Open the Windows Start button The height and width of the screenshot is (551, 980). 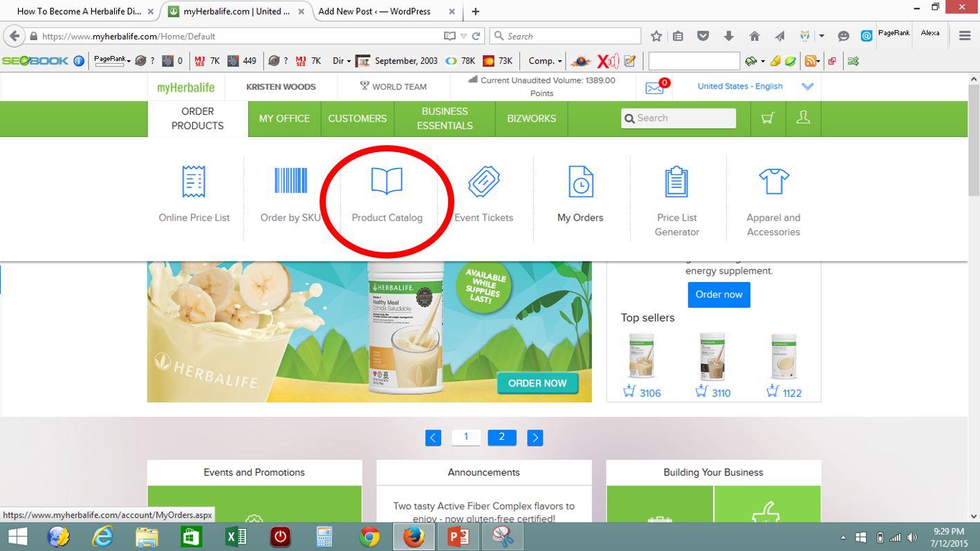(x=17, y=537)
